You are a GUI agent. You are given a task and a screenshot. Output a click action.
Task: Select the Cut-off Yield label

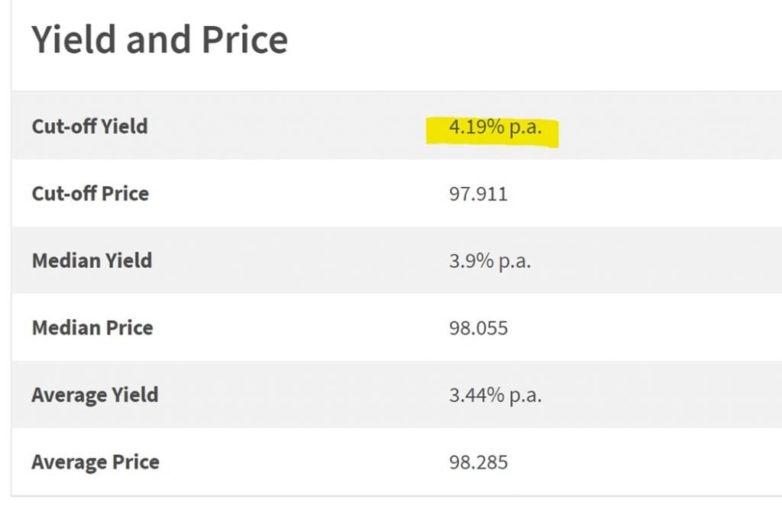click(x=90, y=126)
